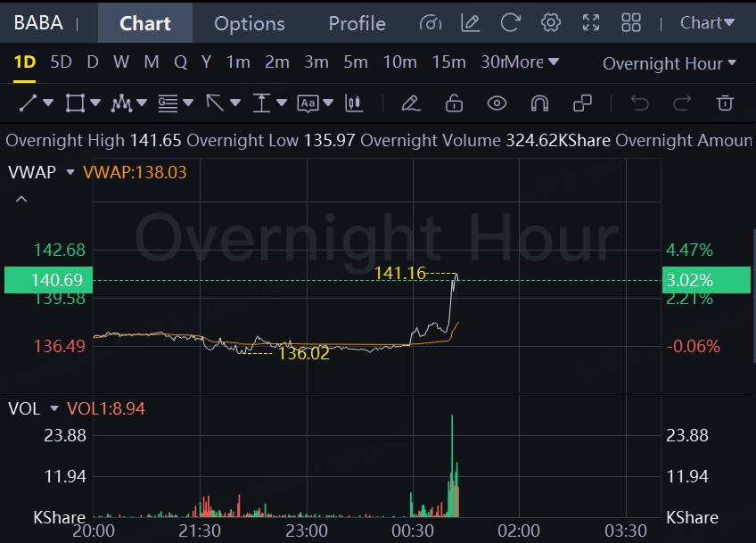Expand the measure tool dropdown arrow

(282, 103)
